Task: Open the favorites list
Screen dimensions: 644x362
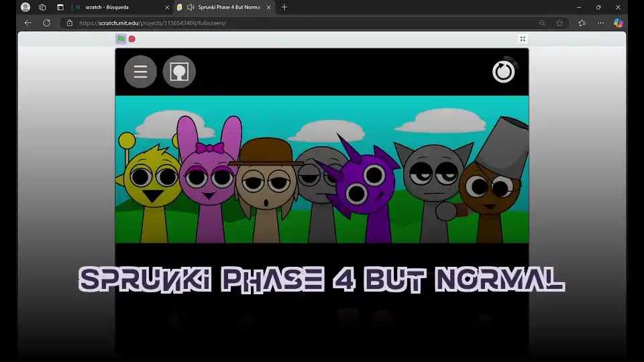Action: [x=582, y=23]
